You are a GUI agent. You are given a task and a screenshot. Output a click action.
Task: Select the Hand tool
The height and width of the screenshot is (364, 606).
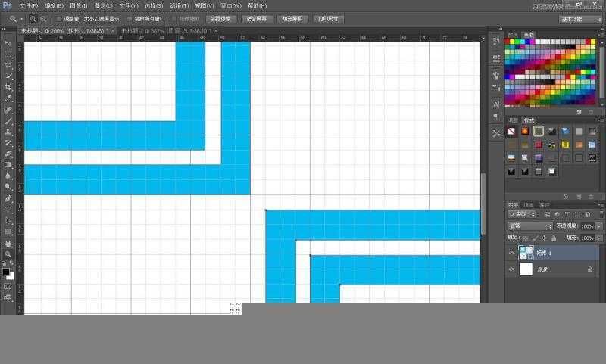click(x=8, y=244)
